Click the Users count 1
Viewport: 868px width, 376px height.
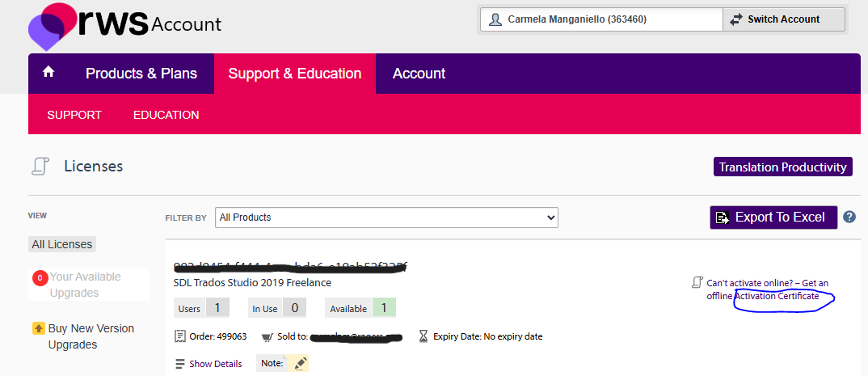click(x=217, y=308)
